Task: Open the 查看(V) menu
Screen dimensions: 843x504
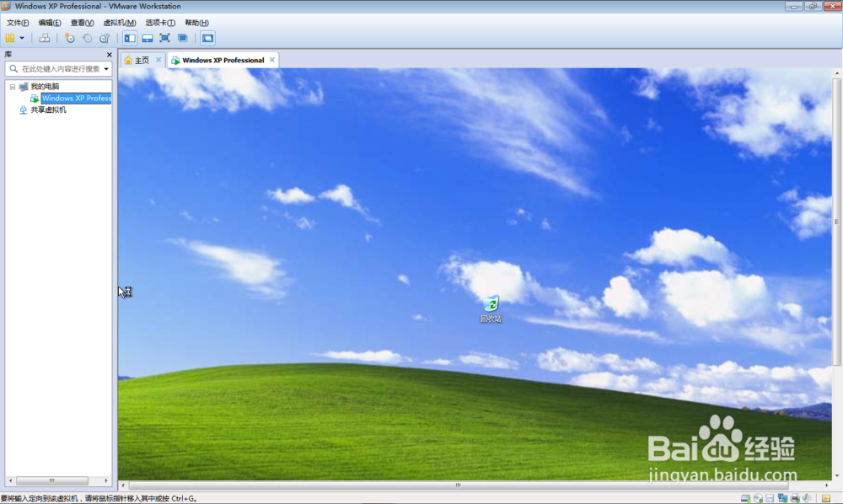Action: [x=83, y=23]
